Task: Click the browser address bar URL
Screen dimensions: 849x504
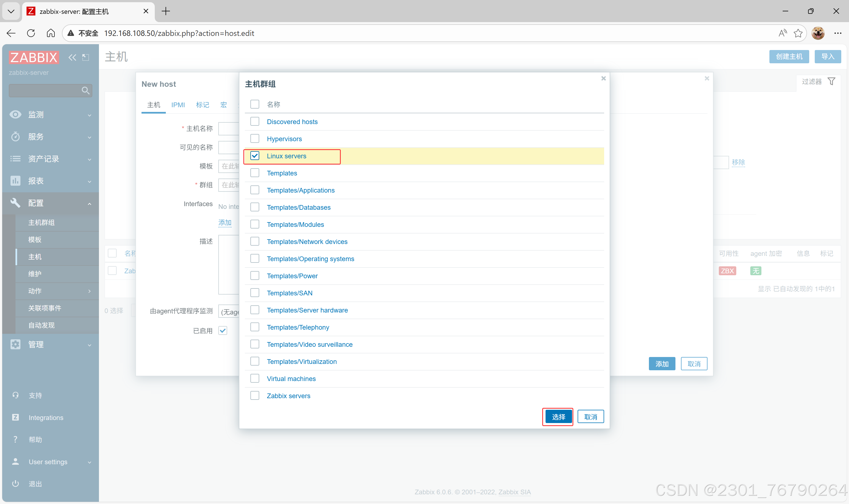Action: [x=179, y=33]
